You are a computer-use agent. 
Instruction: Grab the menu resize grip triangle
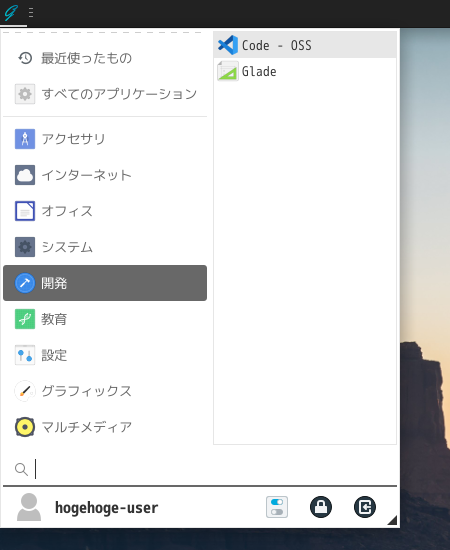pyautogui.click(x=392, y=520)
